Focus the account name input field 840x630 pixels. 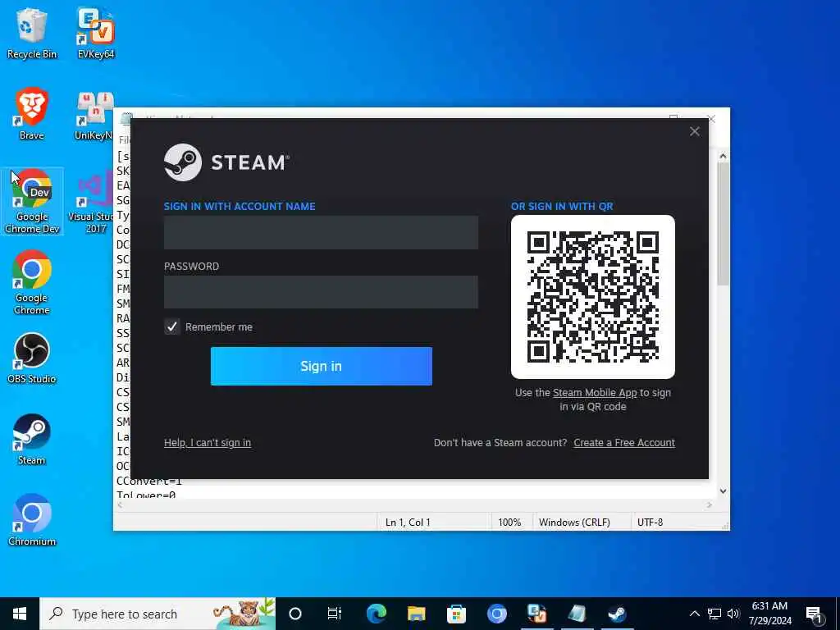pos(321,232)
